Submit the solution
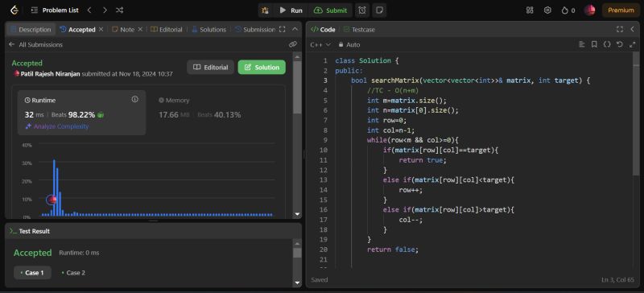 331,10
